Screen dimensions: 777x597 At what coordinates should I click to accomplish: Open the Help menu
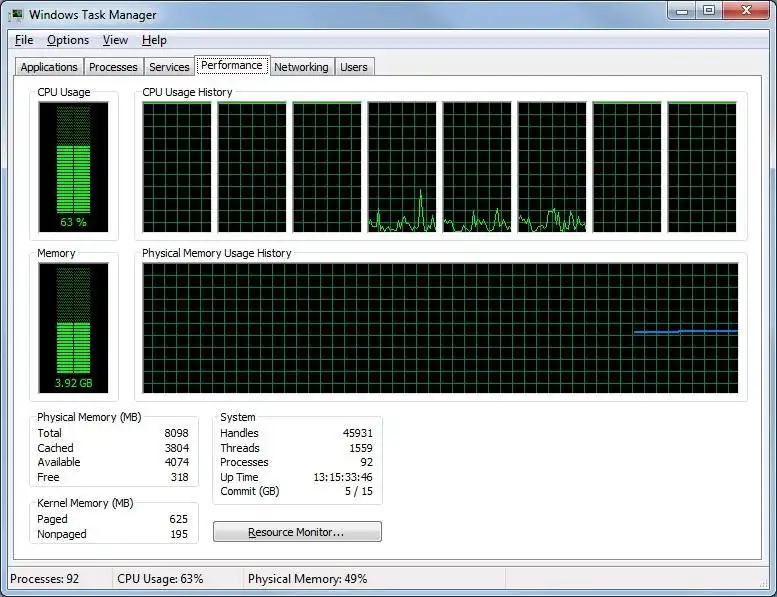coord(154,40)
